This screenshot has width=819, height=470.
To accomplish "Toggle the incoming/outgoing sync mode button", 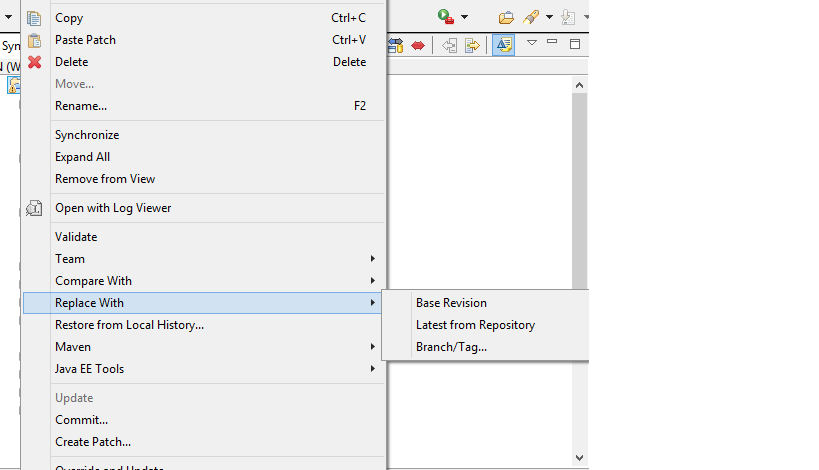I will point(396,45).
